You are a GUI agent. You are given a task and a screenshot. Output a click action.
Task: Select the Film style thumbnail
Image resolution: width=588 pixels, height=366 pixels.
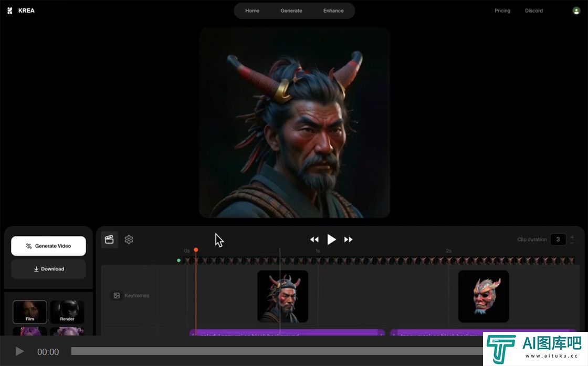point(29,312)
